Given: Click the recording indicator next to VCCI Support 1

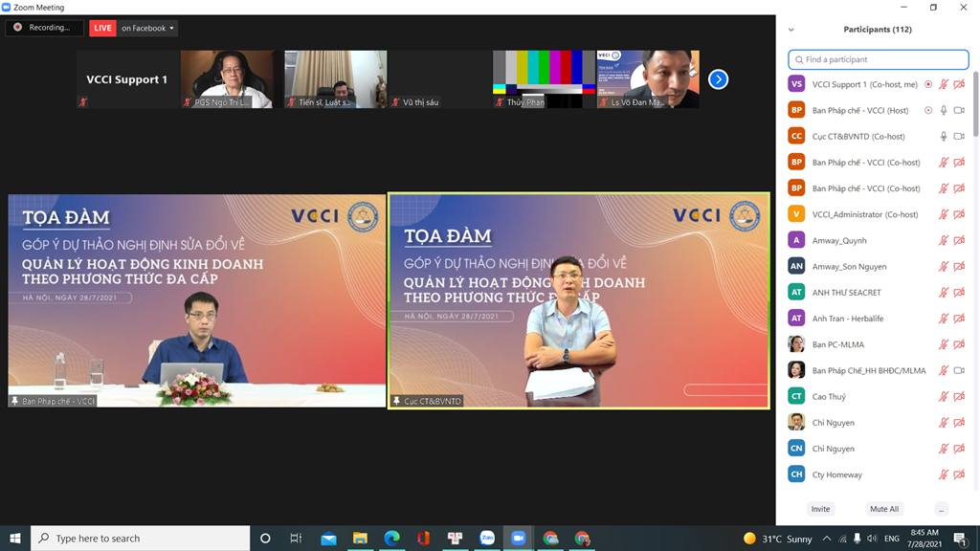Looking at the screenshot, I should click(x=928, y=84).
